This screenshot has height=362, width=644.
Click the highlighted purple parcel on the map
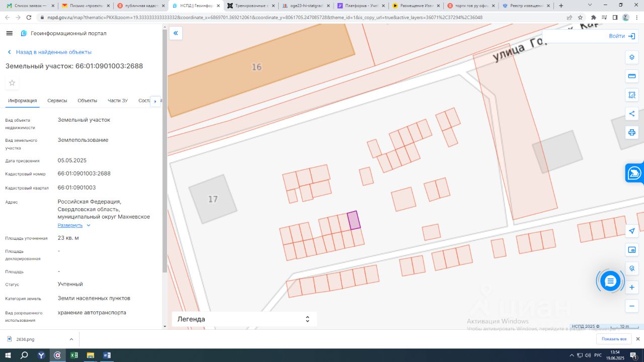coord(354,220)
